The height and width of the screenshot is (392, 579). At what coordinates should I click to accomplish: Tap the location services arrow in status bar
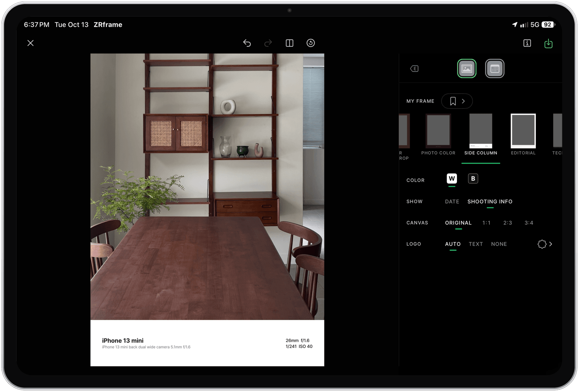click(514, 25)
